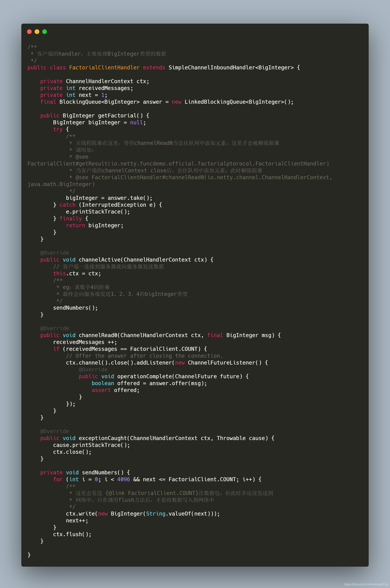The height and width of the screenshot is (588, 390).
Task: Click the getFactorial() method signature
Action: click(94, 116)
